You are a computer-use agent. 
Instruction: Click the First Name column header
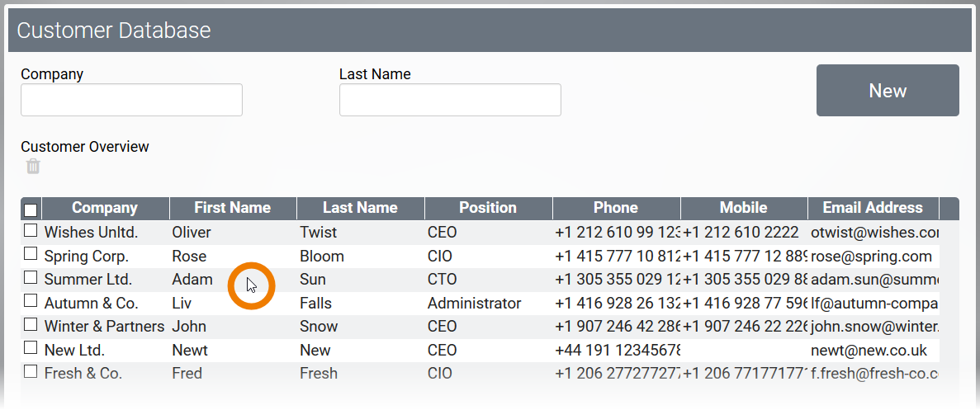pyautogui.click(x=233, y=208)
